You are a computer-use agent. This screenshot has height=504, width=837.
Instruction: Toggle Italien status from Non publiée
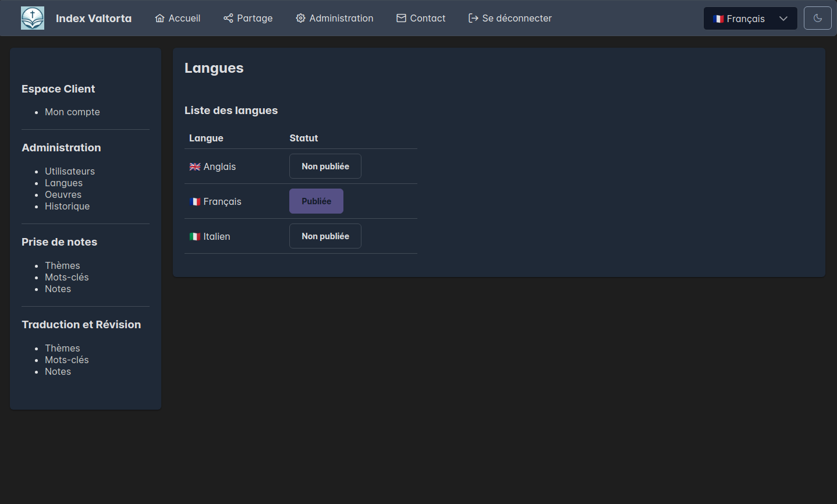pos(325,236)
